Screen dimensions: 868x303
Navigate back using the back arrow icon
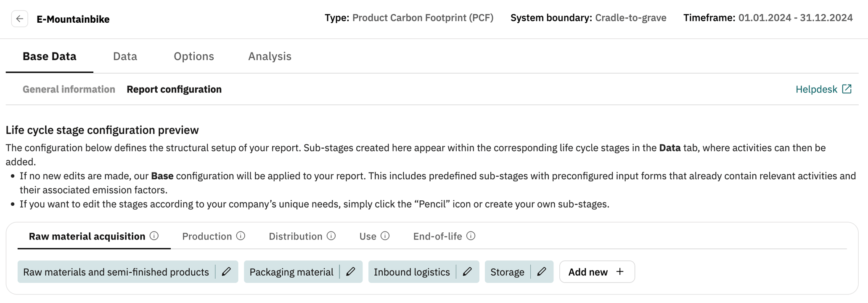point(19,19)
